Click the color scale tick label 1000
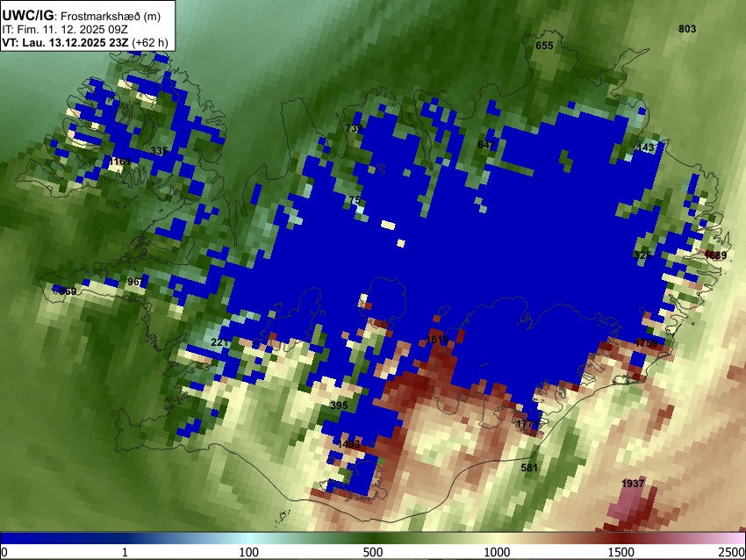Viewport: 746px width, 560px height. [497, 552]
